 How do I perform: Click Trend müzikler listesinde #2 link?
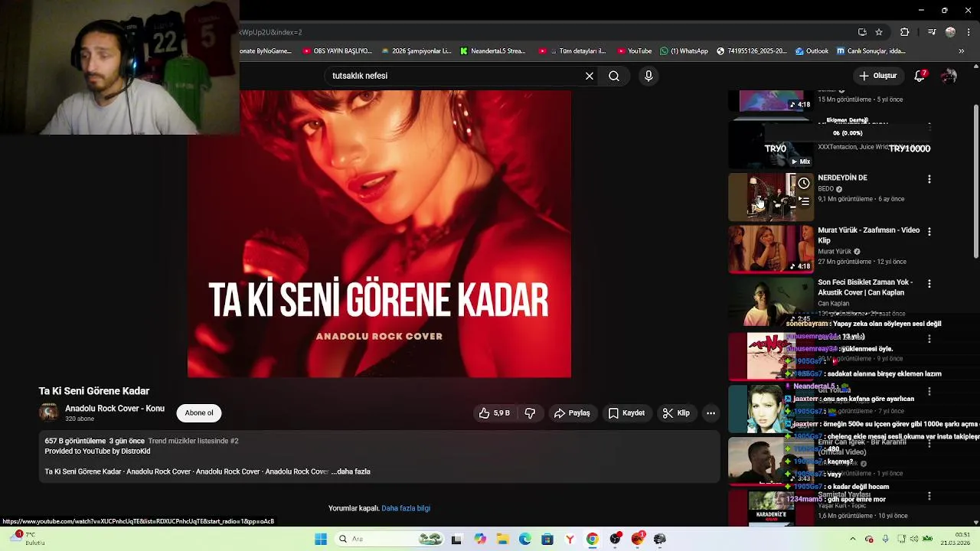coord(193,441)
